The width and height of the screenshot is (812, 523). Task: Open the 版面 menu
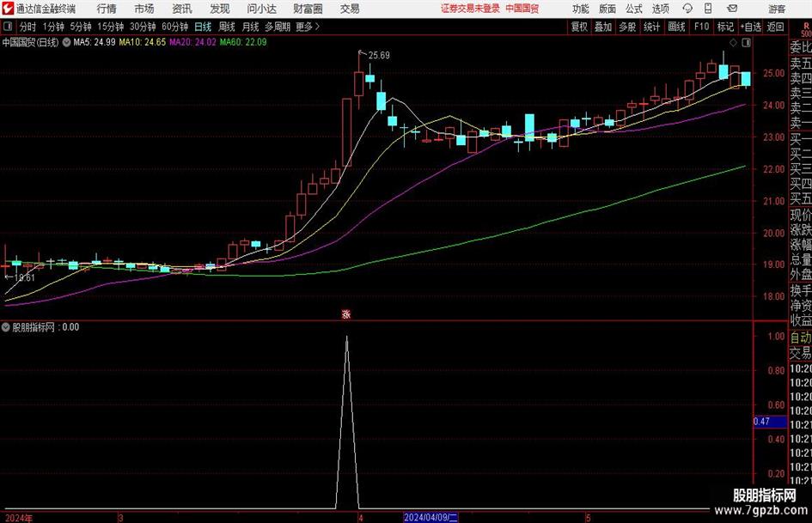tap(607, 9)
